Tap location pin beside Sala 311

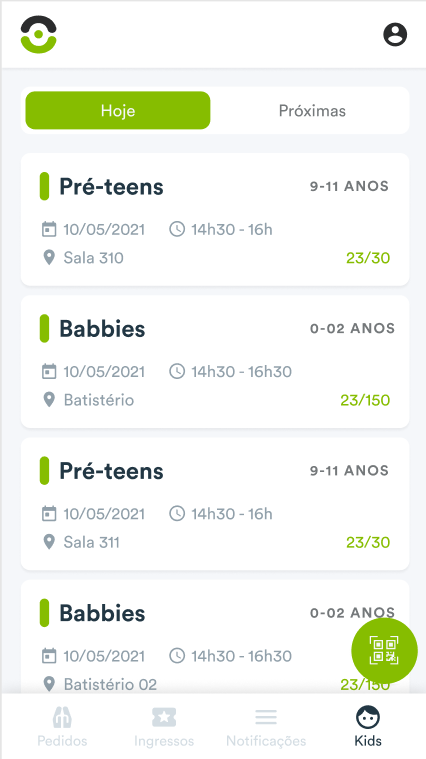tap(49, 542)
